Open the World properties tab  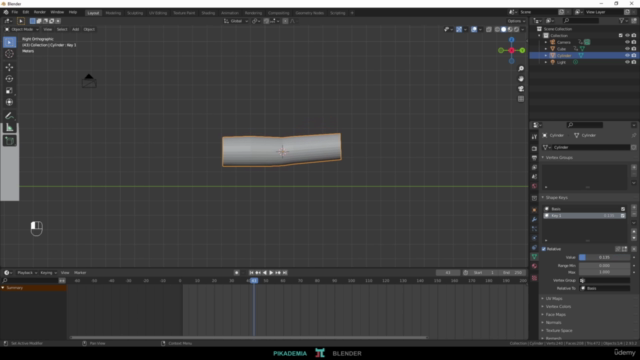[x=534, y=186]
